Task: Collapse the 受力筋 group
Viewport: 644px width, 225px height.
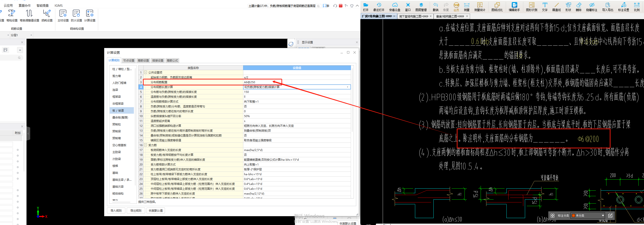Action: pos(145,145)
